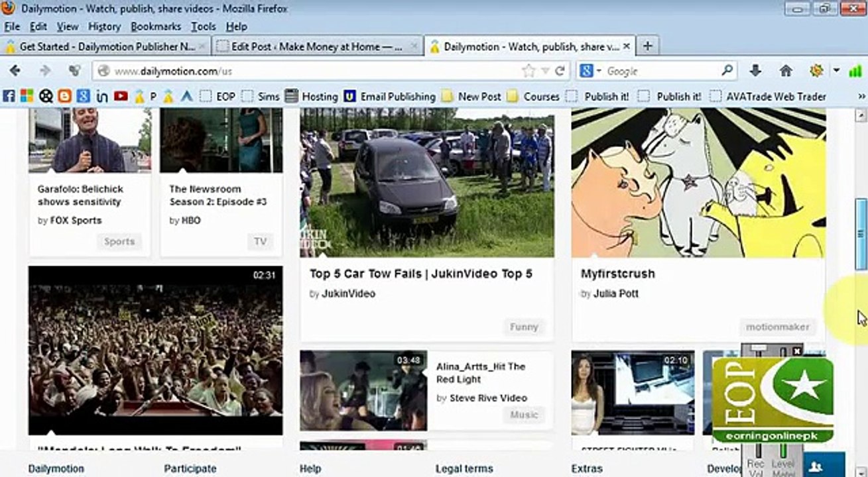Select the Sports category tag

[x=119, y=242]
